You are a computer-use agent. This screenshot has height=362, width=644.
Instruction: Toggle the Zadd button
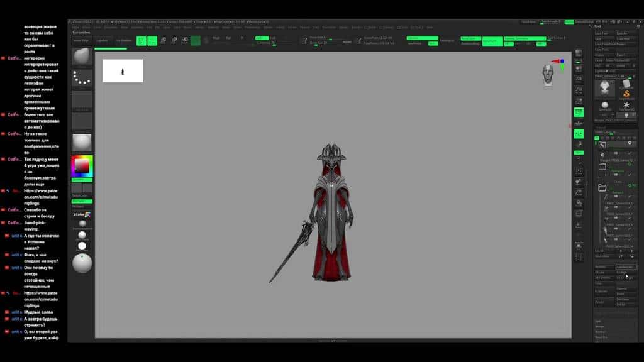pyautogui.click(x=262, y=38)
